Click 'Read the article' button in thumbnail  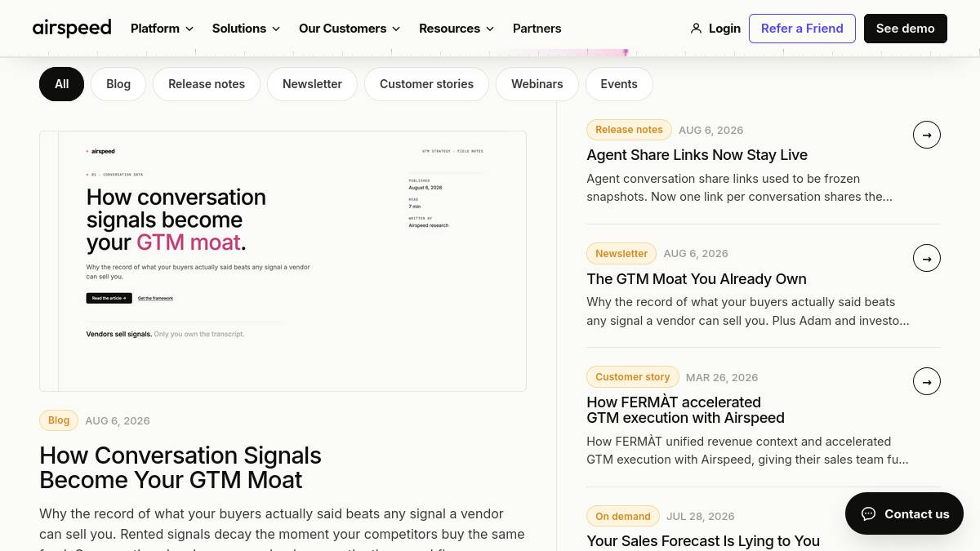tap(109, 299)
